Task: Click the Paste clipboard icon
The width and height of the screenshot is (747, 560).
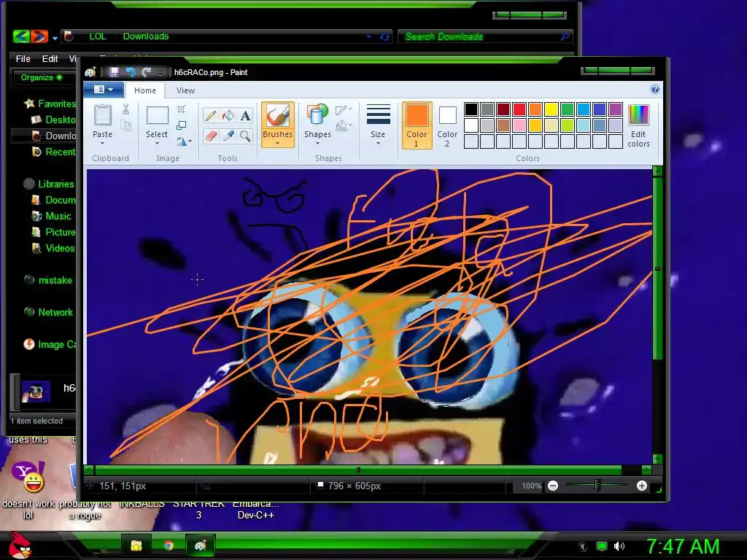Action: pos(102,115)
